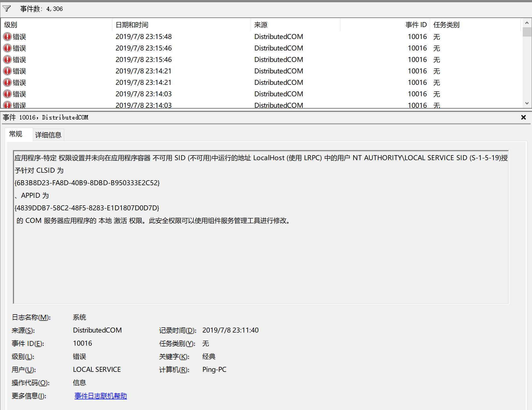This screenshot has width=532, height=410.
Task: Click the event list scrollbar thumb
Action: [x=527, y=32]
